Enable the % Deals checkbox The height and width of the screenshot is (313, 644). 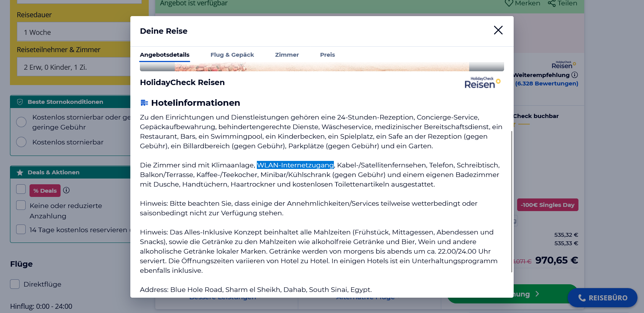pos(21,190)
